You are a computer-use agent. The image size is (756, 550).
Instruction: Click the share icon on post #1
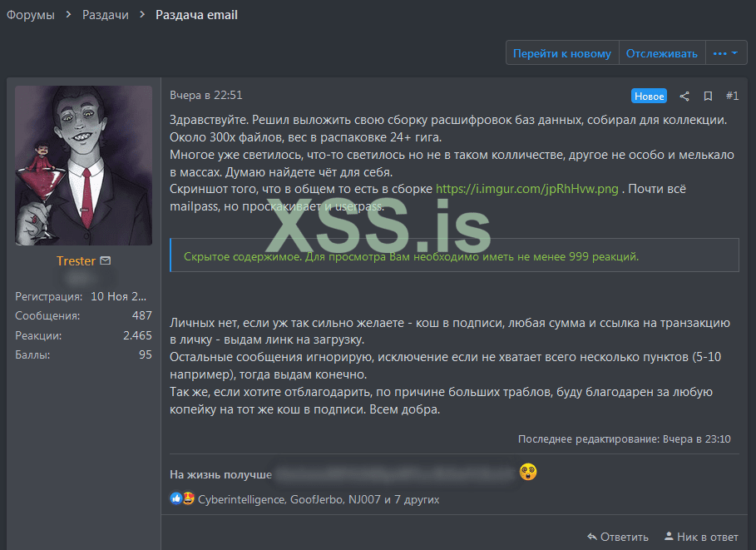684,96
